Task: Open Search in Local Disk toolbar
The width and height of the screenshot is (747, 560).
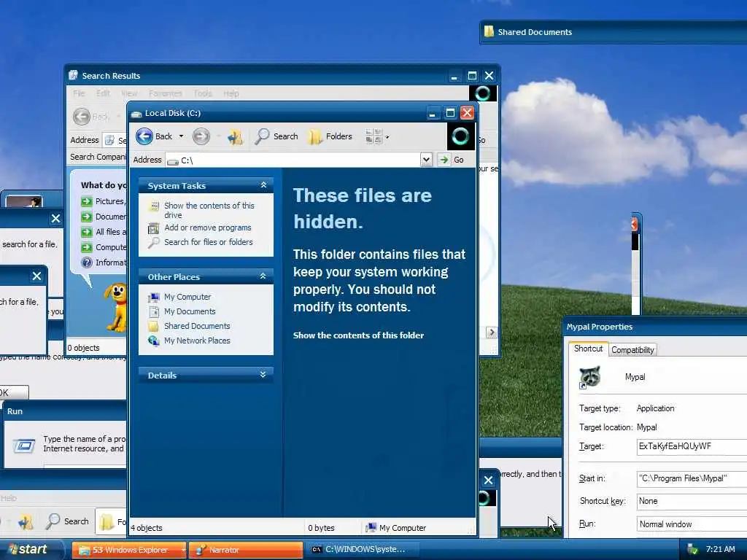Action: click(x=276, y=136)
